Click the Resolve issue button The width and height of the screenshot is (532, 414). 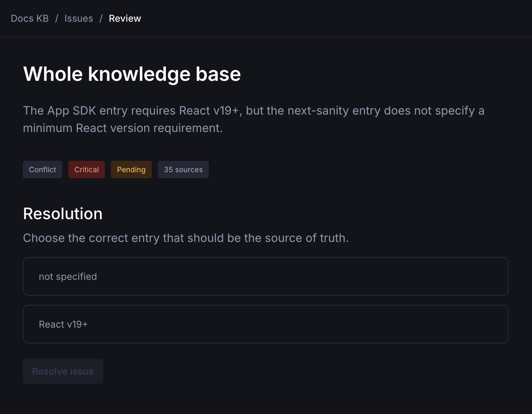63,371
